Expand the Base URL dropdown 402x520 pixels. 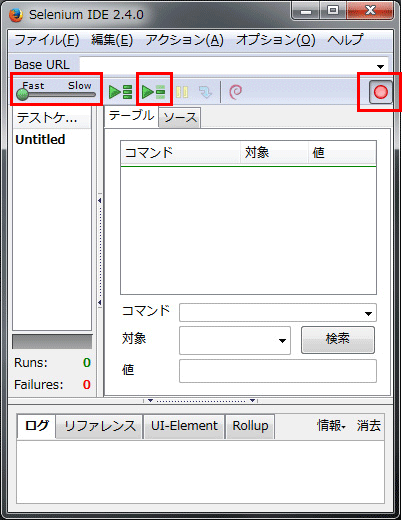pyautogui.click(x=380, y=66)
